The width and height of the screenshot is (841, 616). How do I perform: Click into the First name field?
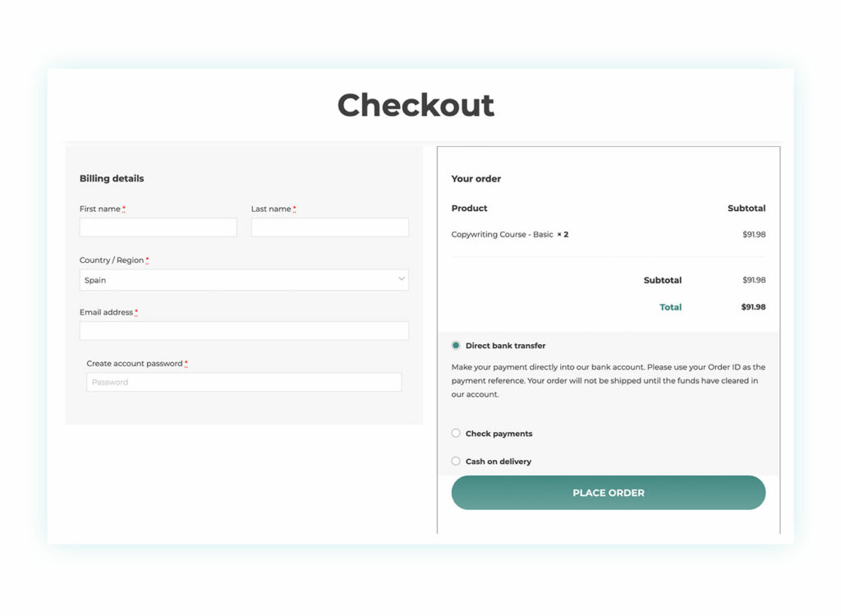click(x=158, y=227)
